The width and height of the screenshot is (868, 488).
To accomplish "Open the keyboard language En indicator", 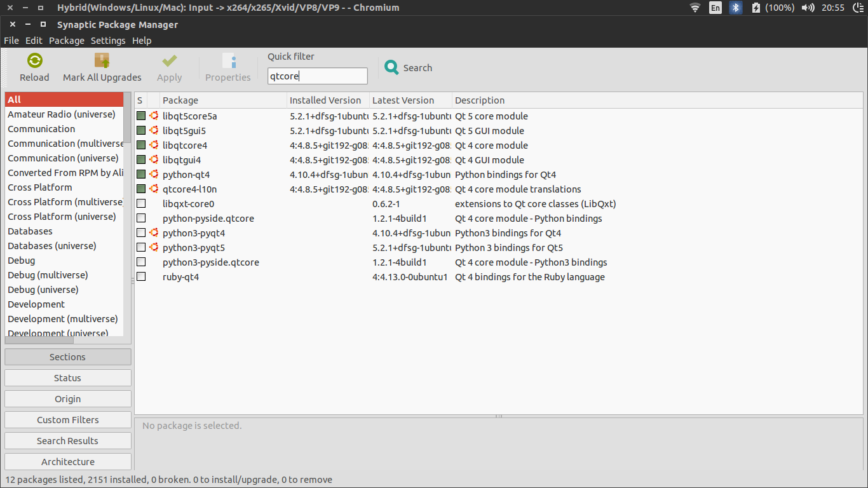I will [x=715, y=8].
